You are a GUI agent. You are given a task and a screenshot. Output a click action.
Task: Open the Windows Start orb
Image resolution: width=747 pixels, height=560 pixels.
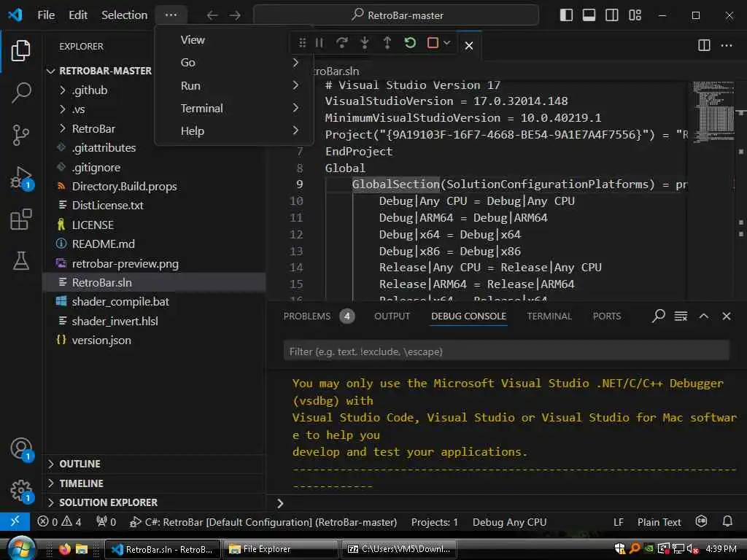21,548
